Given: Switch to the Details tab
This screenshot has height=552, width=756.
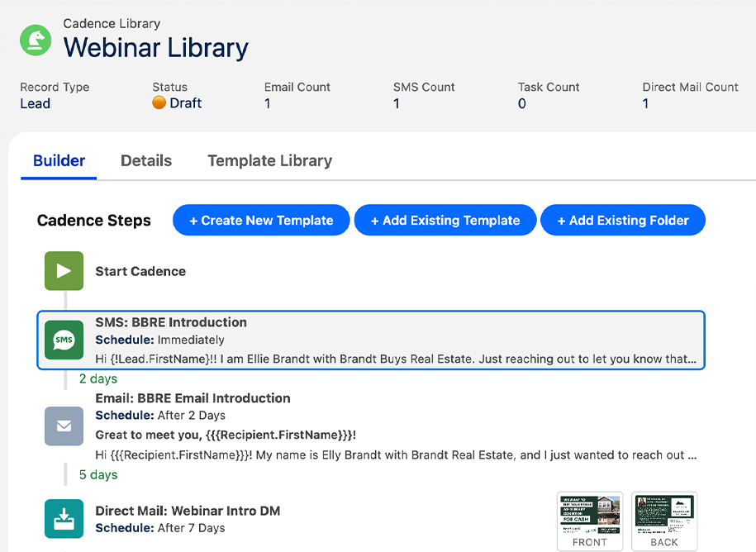Looking at the screenshot, I should tap(146, 161).
